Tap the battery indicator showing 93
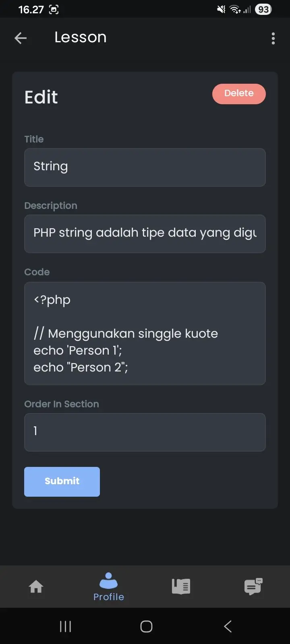 pyautogui.click(x=263, y=9)
